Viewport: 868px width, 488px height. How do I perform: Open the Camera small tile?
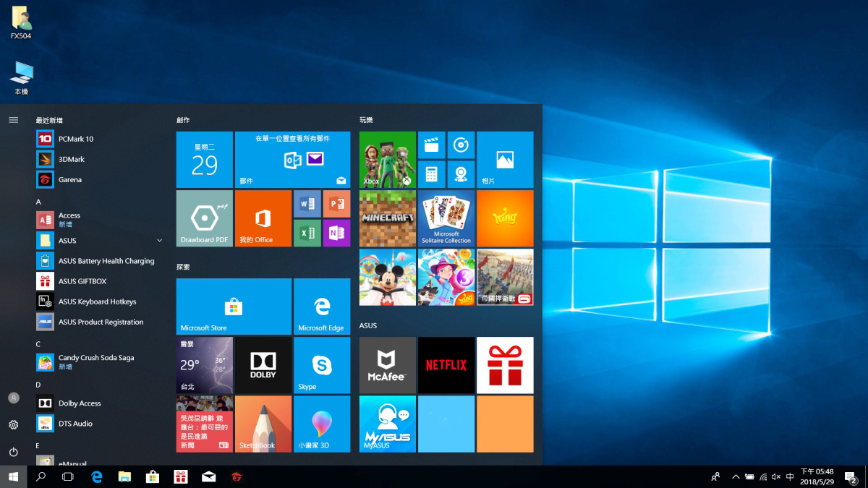coord(461,174)
